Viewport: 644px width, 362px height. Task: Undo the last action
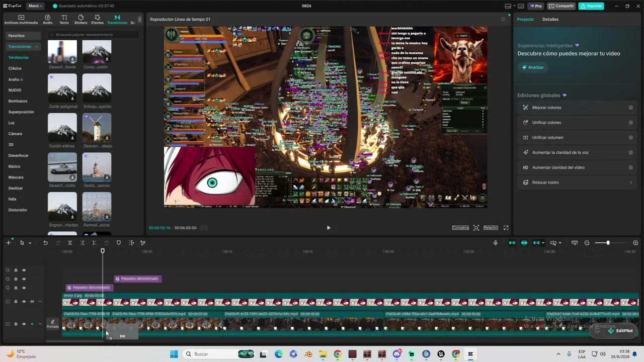pyautogui.click(x=45, y=243)
